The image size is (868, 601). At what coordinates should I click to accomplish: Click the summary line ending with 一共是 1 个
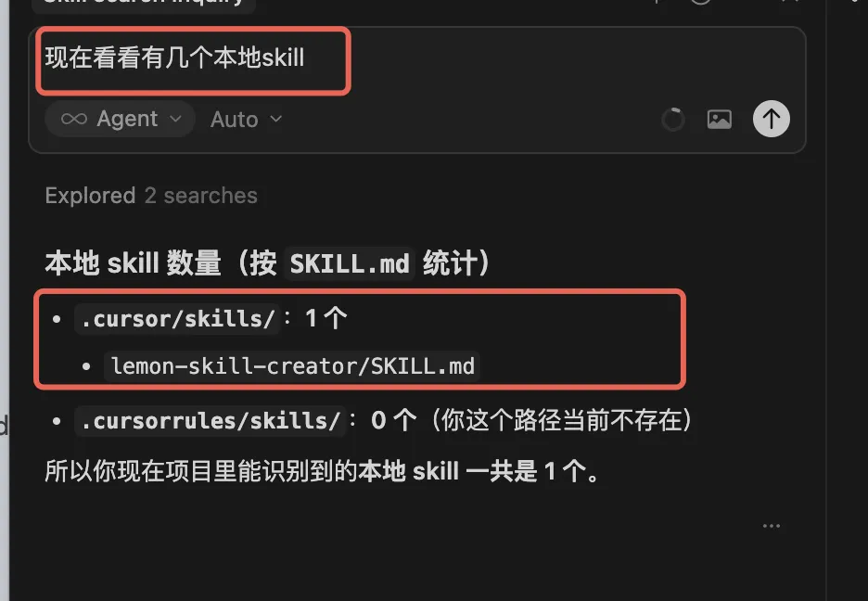pyautogui.click(x=322, y=471)
